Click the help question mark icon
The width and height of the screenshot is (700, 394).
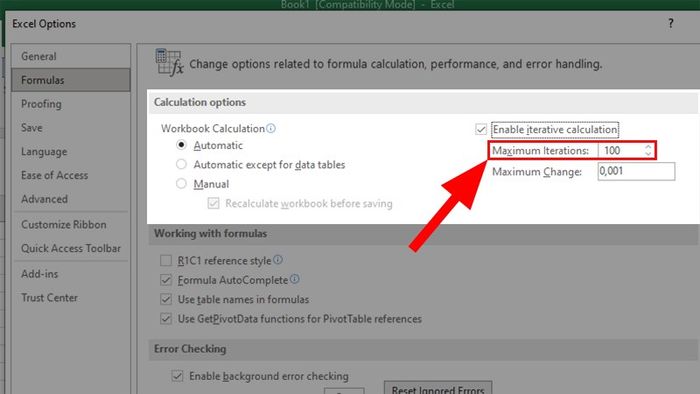(671, 24)
